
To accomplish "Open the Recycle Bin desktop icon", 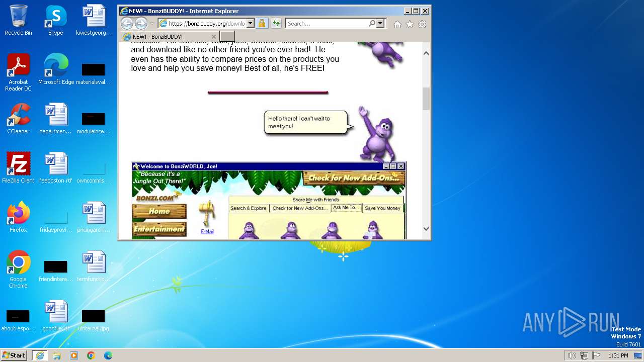I will click(18, 21).
